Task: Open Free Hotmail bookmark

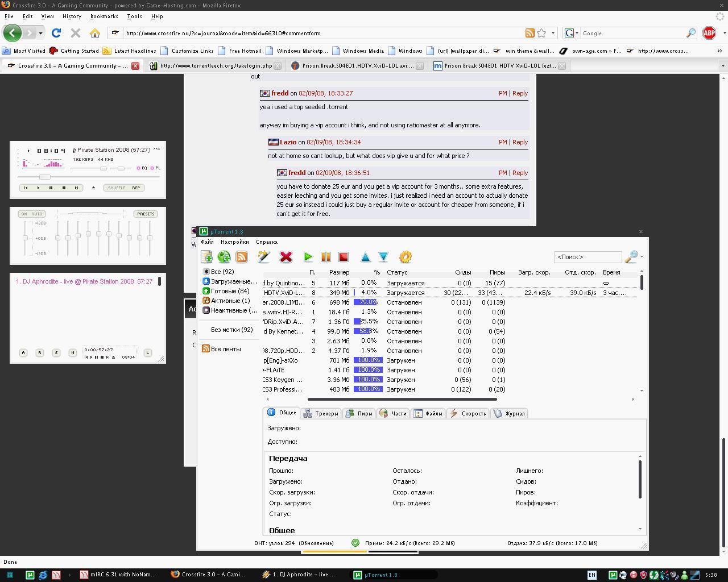Action: (239, 51)
